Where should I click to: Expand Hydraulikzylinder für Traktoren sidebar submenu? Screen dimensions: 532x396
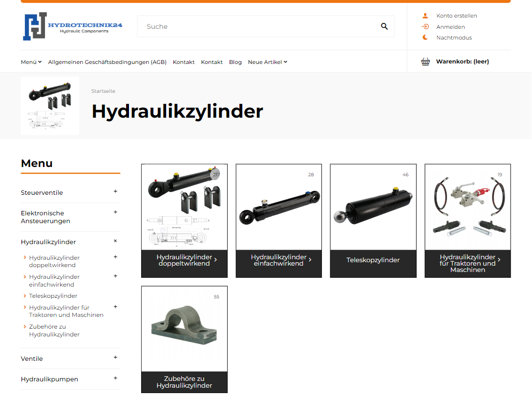click(115, 307)
